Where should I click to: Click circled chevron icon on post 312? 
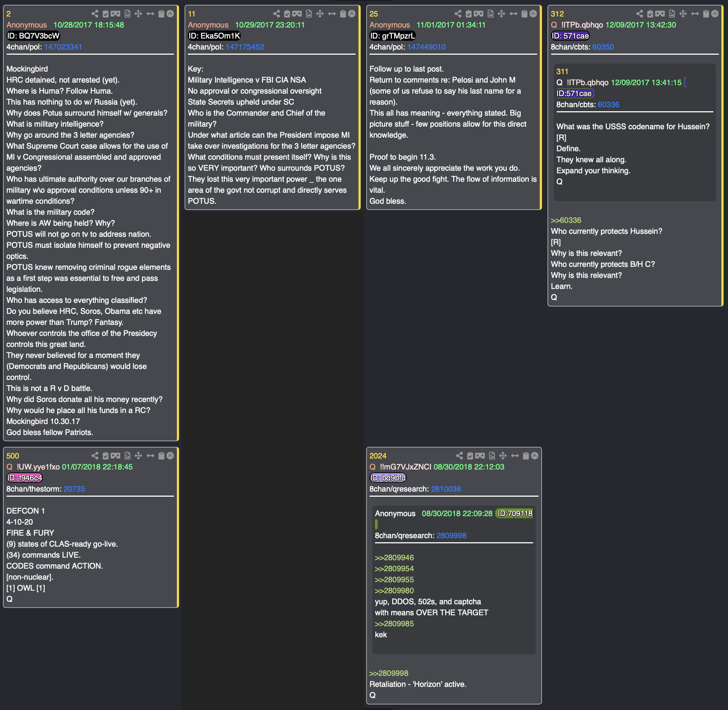point(714,14)
